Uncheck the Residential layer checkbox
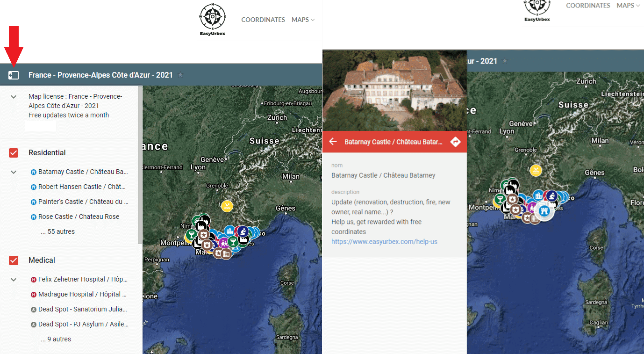644x354 pixels. click(x=14, y=153)
